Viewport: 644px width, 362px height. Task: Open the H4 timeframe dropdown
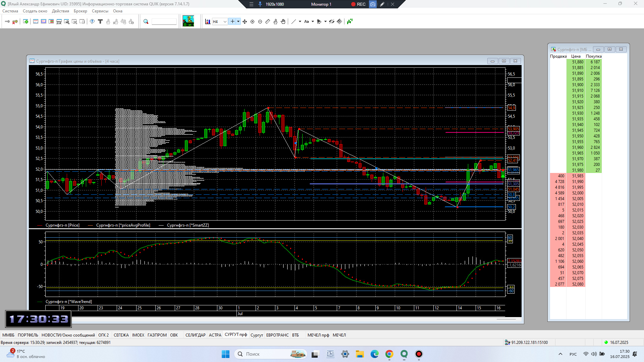[225, 21]
